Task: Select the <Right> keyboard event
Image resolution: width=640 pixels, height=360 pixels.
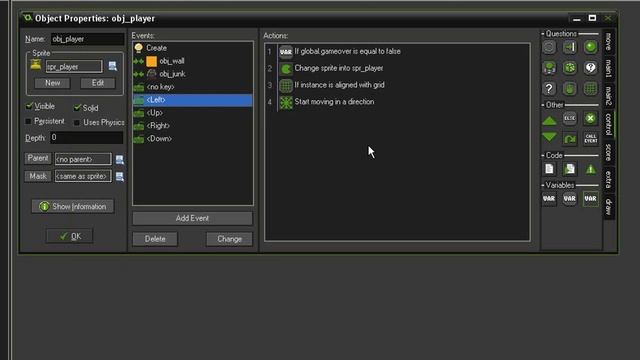Action: pos(192,126)
